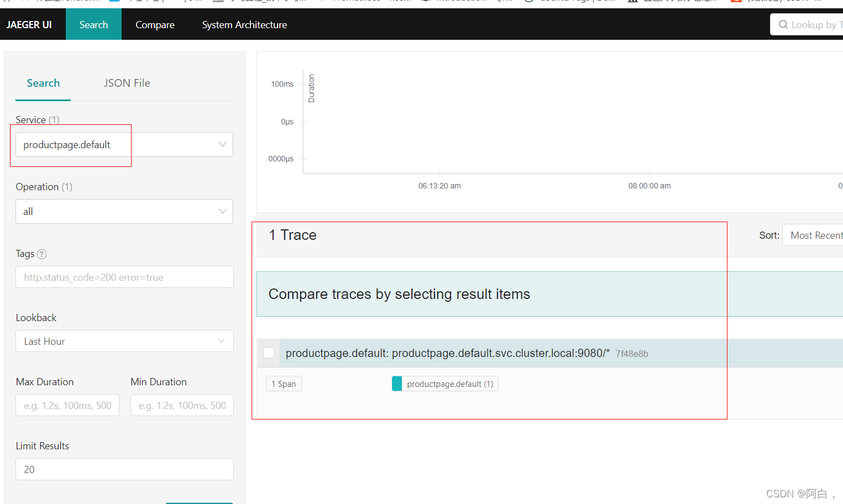843x504 pixels.
Task: Switch to the JSON File tab
Action: point(127,83)
